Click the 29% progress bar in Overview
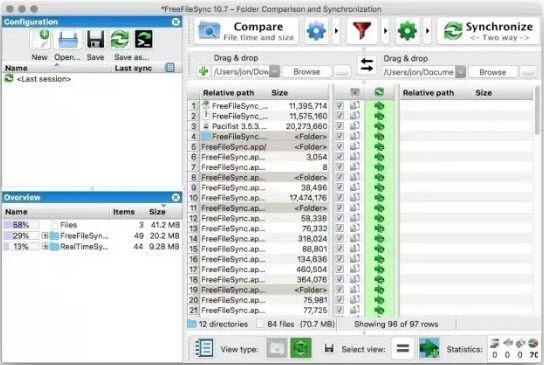Image resolution: width=544 pixels, height=365 pixels. (21, 236)
